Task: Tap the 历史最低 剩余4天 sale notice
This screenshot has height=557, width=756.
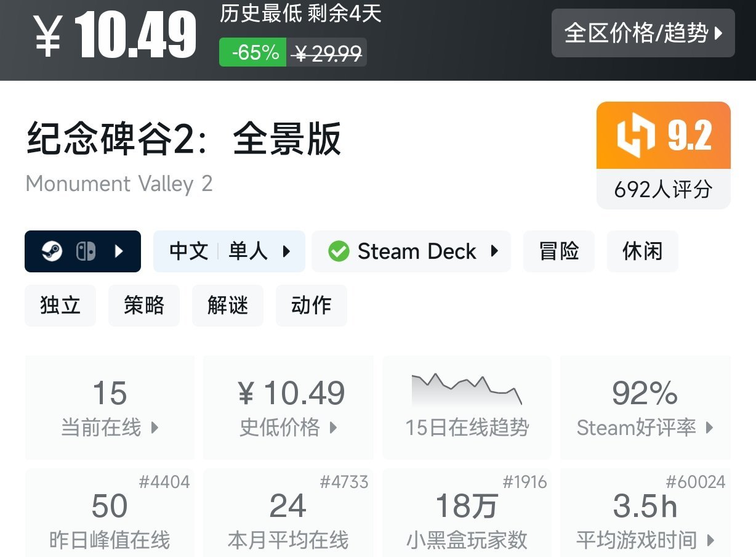Action: [301, 13]
